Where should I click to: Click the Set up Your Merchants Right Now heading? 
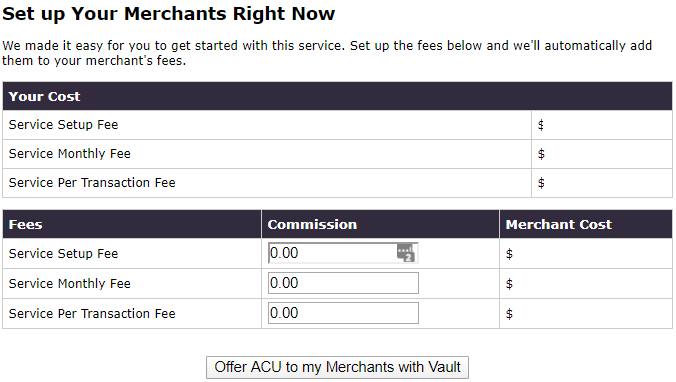coord(169,14)
